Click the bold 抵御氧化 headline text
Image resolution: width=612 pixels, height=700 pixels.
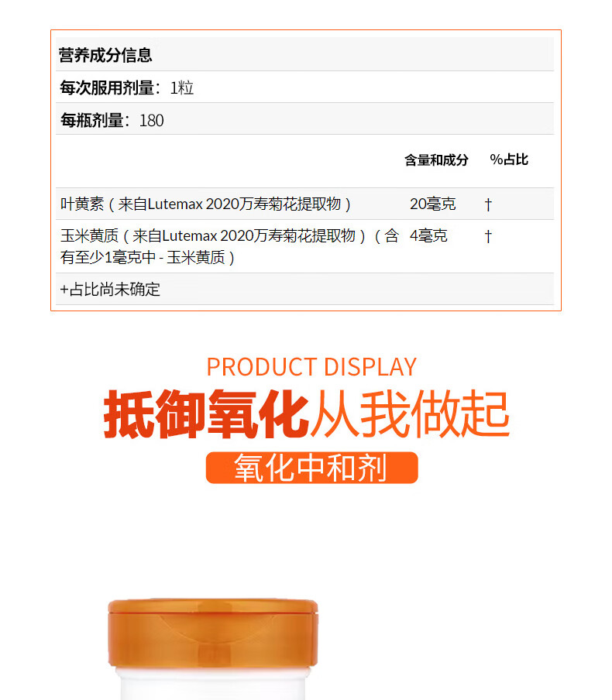(206, 413)
